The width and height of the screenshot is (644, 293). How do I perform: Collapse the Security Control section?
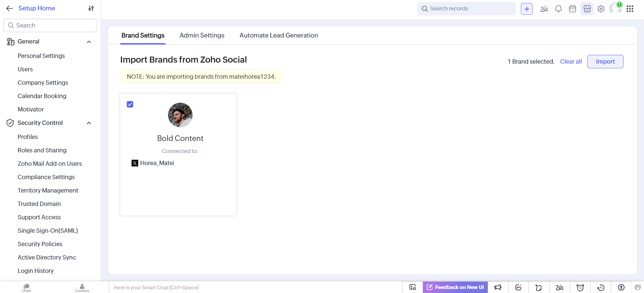[x=89, y=123]
